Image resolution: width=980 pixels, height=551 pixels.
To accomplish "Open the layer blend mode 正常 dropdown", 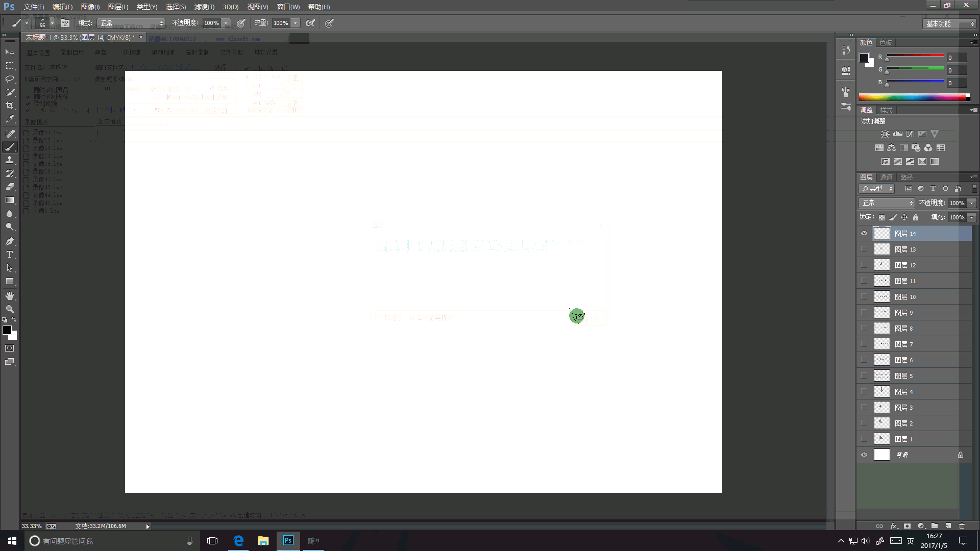I will coord(887,203).
